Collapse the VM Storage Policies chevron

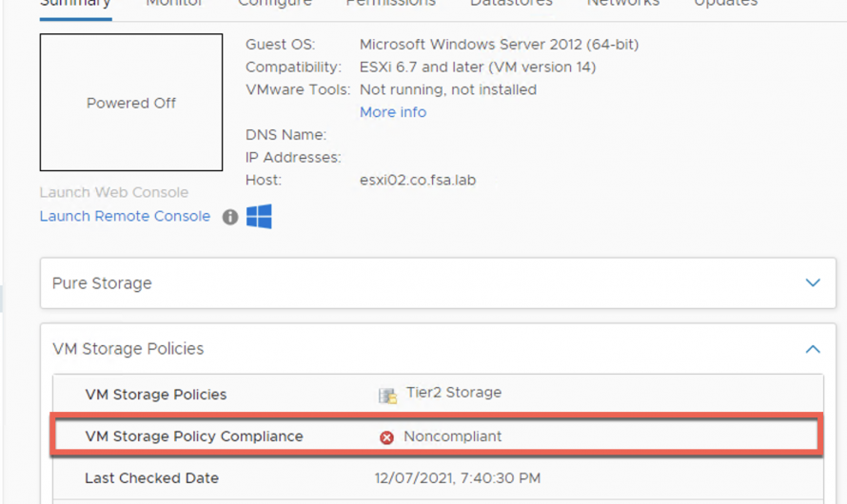tap(812, 349)
